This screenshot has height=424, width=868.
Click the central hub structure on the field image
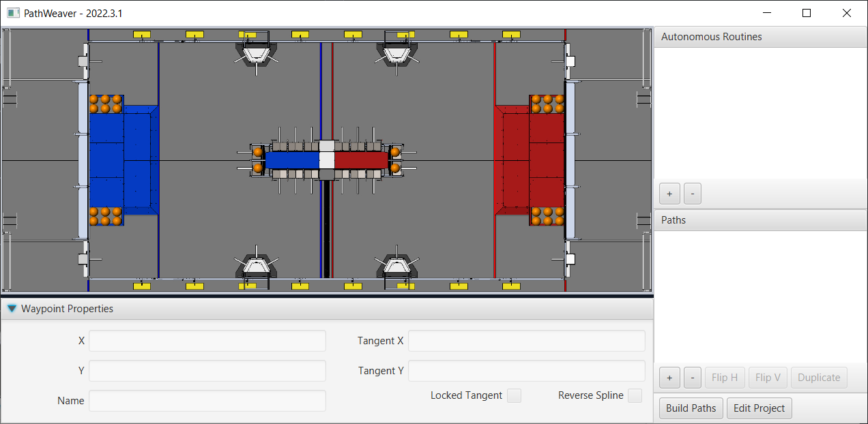click(x=325, y=161)
